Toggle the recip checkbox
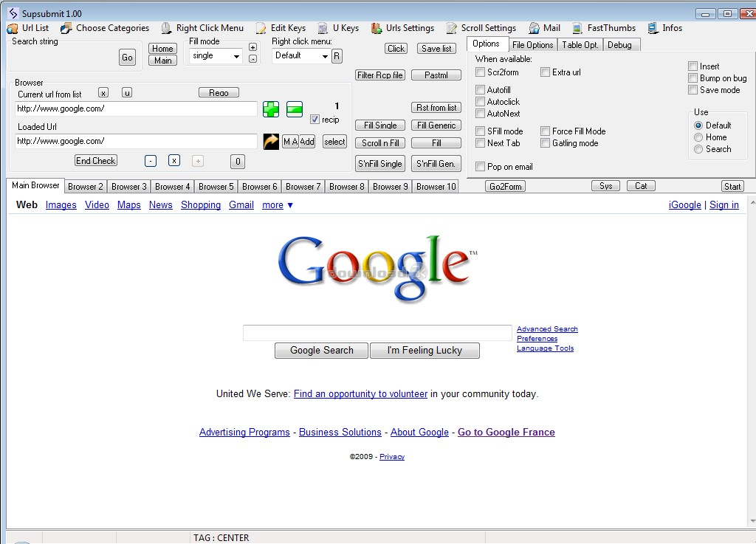 [315, 119]
